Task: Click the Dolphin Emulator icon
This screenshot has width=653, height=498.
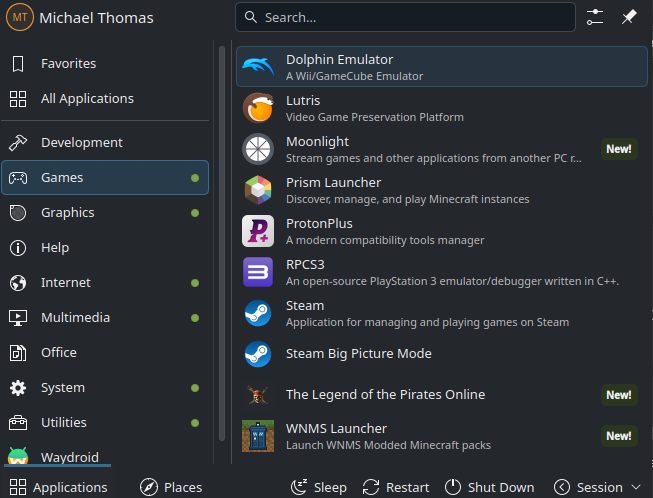Action: pos(258,67)
